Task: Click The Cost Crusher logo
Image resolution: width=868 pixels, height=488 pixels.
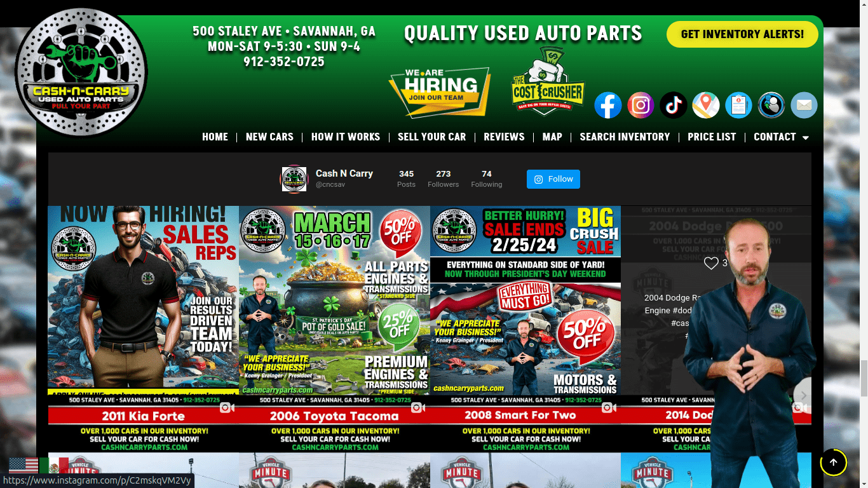Action: pyautogui.click(x=547, y=83)
